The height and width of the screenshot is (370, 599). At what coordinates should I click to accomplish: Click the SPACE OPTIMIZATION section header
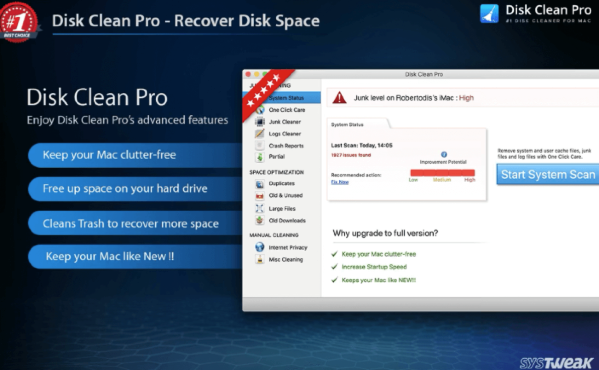pyautogui.click(x=277, y=172)
